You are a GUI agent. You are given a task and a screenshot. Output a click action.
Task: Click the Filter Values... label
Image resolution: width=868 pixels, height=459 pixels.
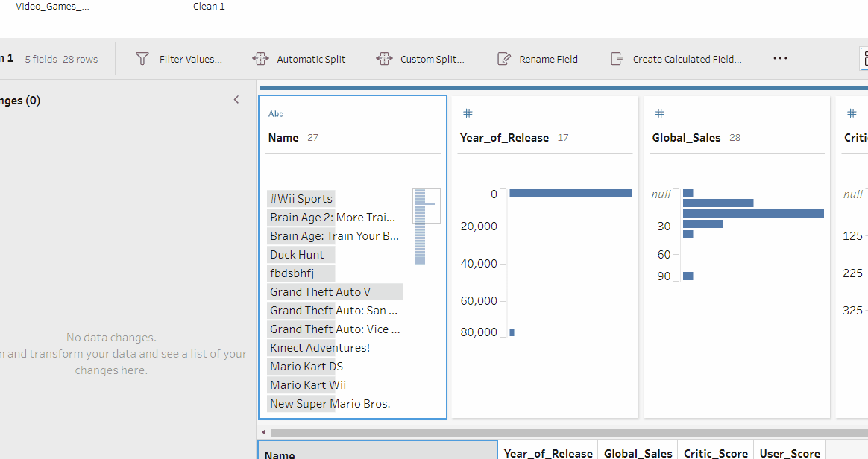[x=190, y=59]
